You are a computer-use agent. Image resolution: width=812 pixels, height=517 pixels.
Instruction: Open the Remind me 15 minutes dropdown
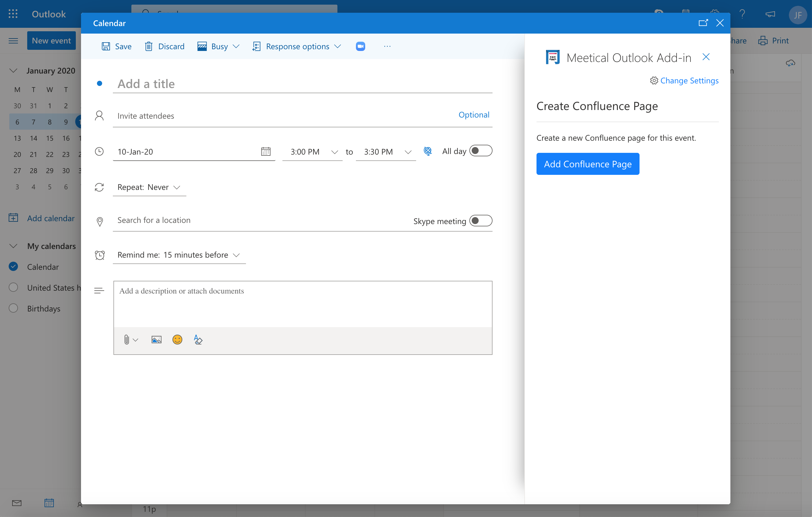tap(179, 255)
